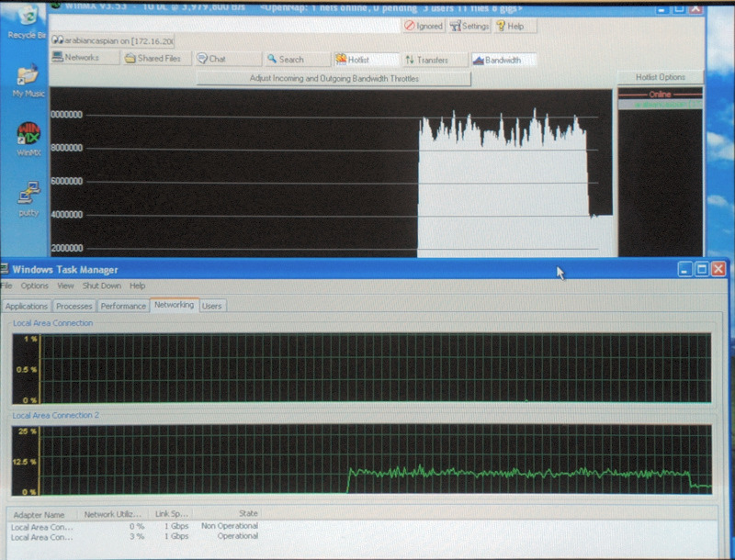Screen dimensions: 735x560
Task: Switch to Performance tab in Task Manager
Action: click(123, 307)
